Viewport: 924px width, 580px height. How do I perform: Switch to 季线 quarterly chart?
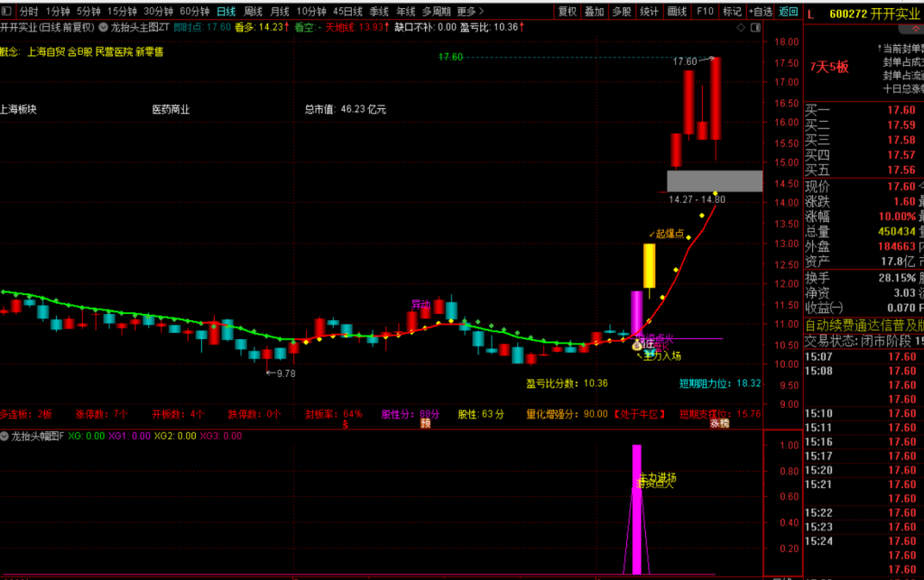point(379,11)
